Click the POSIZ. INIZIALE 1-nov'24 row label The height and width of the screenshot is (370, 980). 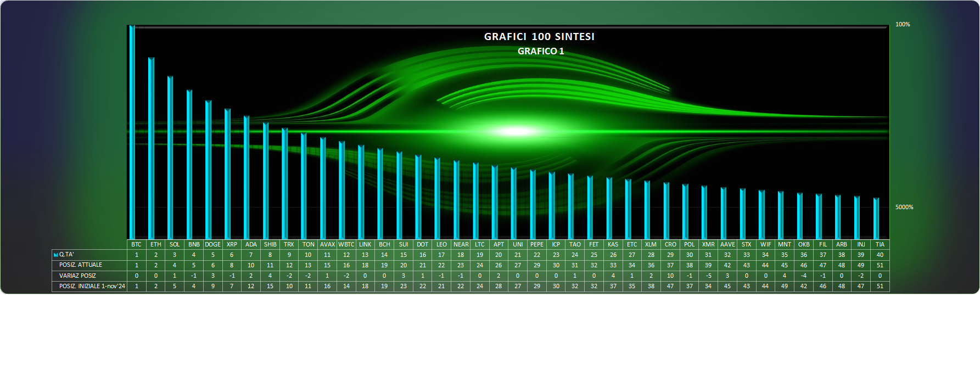(92, 286)
